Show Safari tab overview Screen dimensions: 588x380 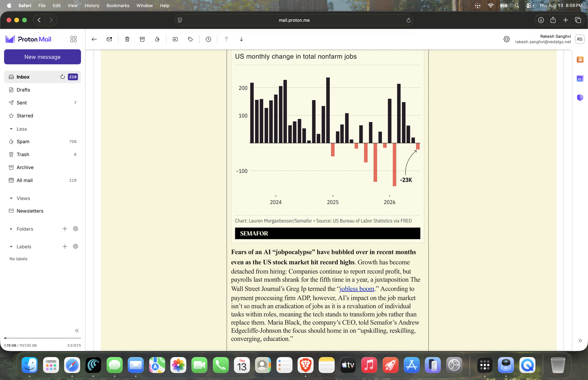click(578, 20)
